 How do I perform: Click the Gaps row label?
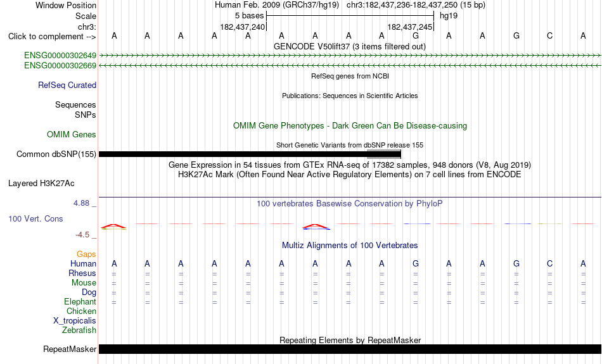(86, 254)
